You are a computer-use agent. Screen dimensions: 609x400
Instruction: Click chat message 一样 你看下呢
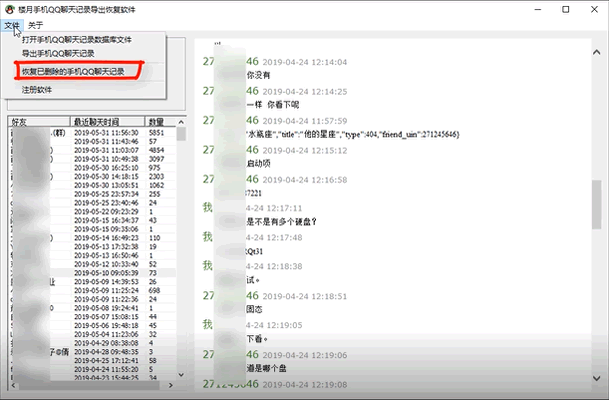273,105
